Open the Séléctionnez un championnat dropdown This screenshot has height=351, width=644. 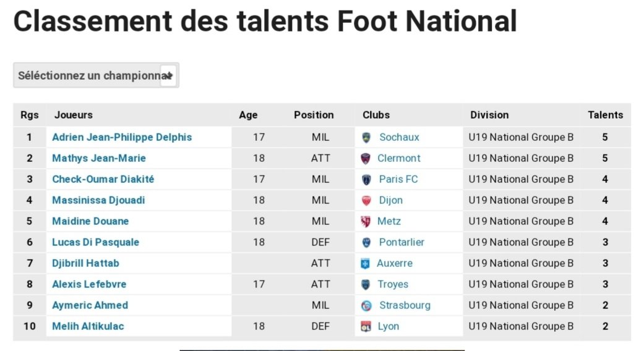point(96,75)
